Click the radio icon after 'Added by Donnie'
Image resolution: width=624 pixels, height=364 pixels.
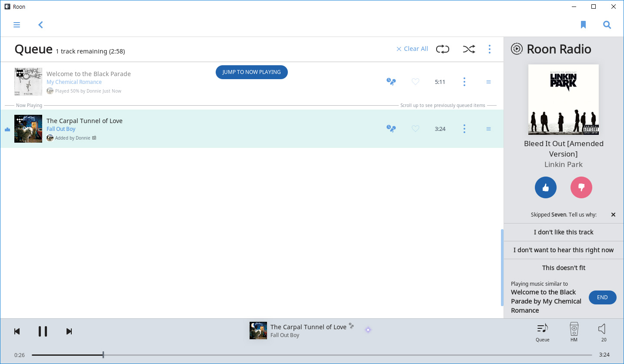click(x=94, y=138)
